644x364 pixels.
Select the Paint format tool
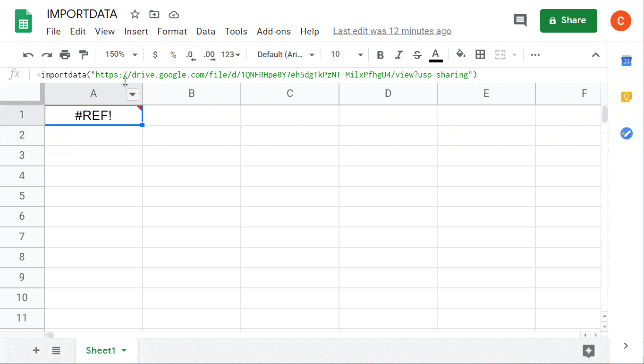coord(84,54)
